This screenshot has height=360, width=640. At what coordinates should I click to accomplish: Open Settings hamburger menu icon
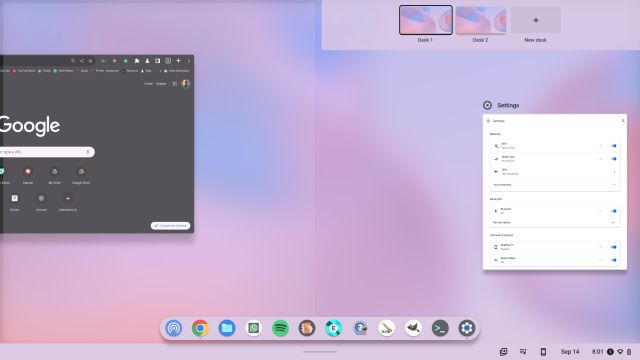488,121
